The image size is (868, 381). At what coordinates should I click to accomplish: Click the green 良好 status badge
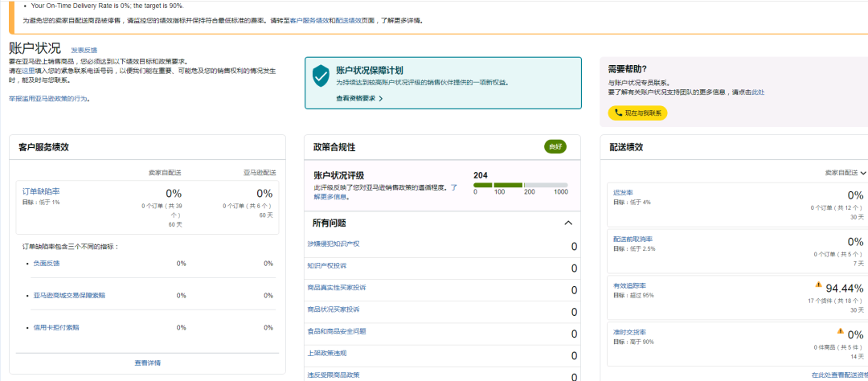tap(555, 147)
